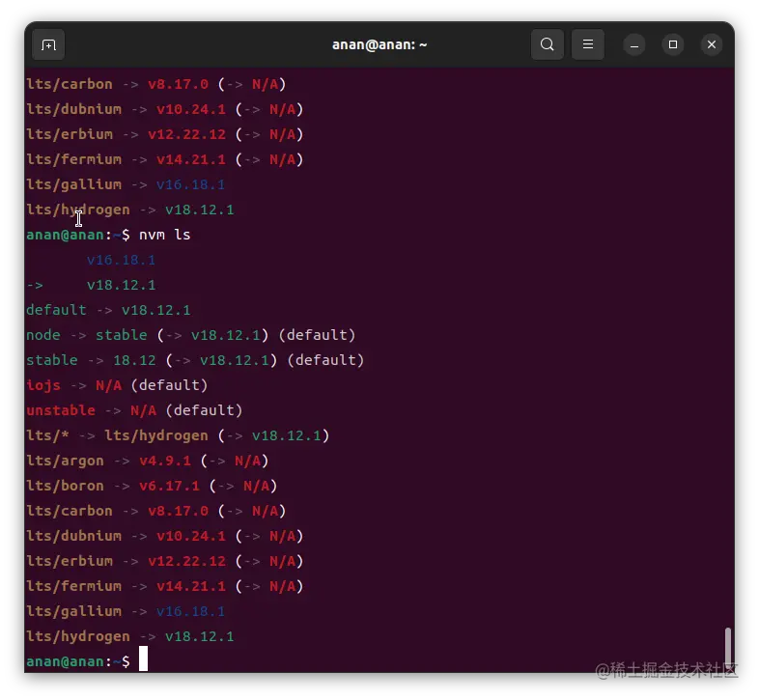Click the 'lts/carbon' line above the nvm ls command
Screen dimensions: 759x700
tap(155, 84)
